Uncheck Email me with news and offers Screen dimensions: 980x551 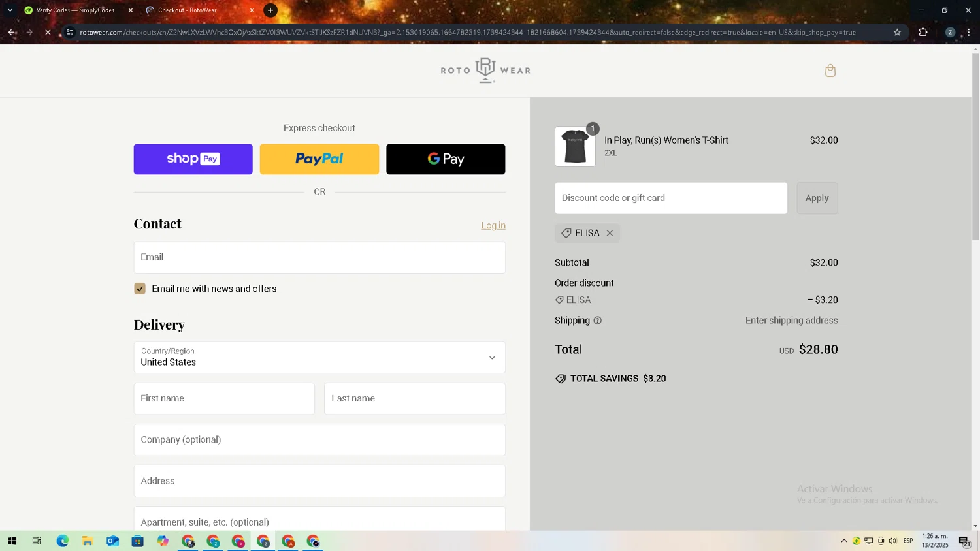coord(140,289)
